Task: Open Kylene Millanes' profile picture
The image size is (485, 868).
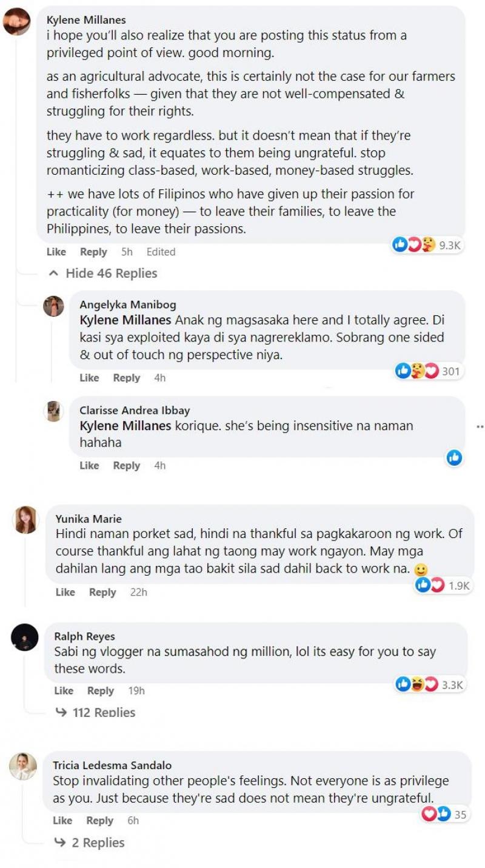Action: tap(17, 22)
